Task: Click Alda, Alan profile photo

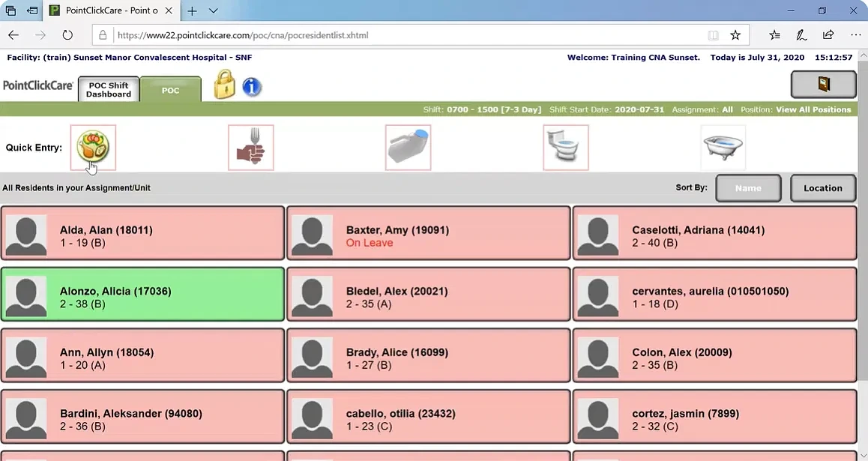Action: pyautogui.click(x=26, y=235)
